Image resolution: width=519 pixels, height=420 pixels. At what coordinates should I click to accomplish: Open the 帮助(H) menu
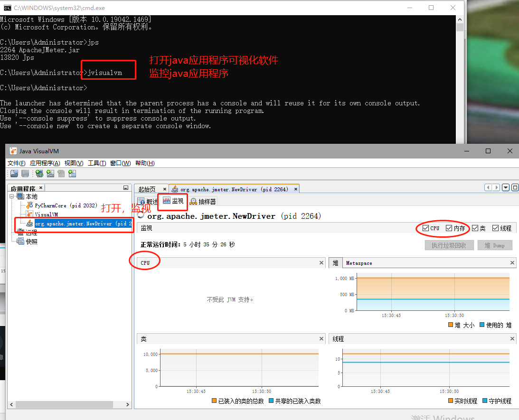click(145, 163)
